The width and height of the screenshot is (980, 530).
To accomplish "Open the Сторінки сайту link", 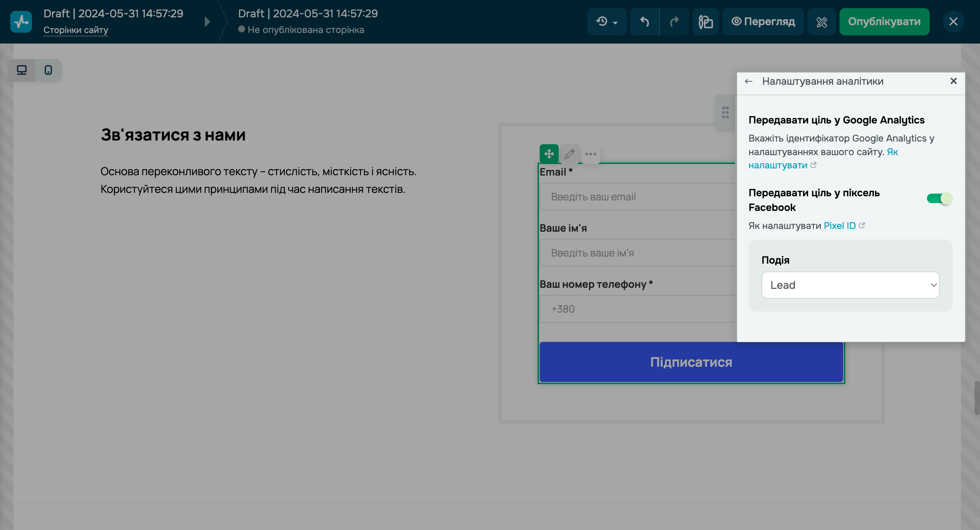I will (76, 30).
